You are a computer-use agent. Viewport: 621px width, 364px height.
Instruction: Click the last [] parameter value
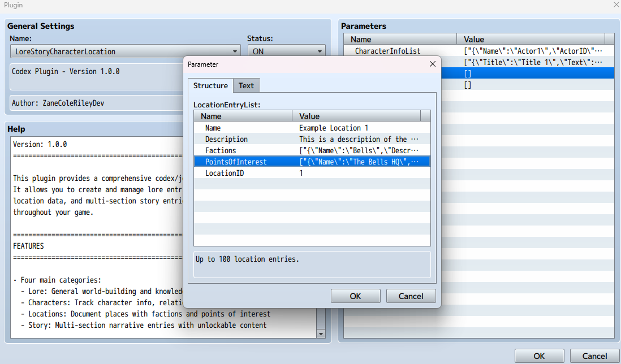(467, 85)
